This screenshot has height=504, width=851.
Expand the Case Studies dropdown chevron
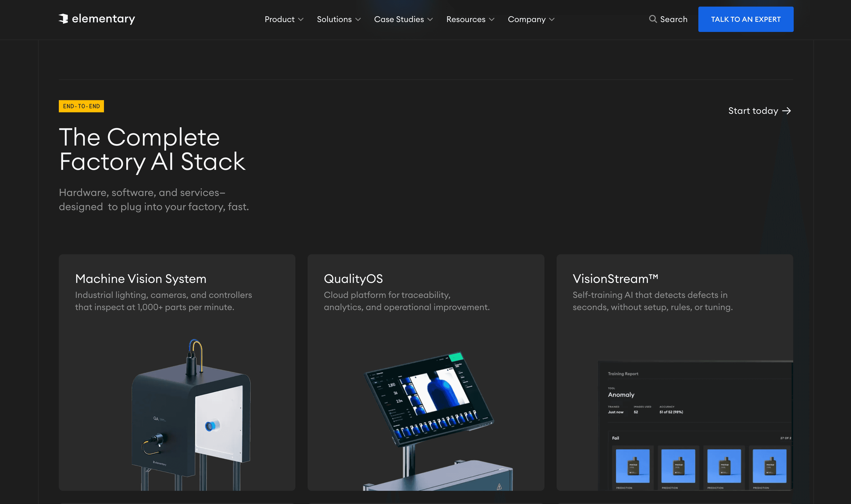point(430,19)
